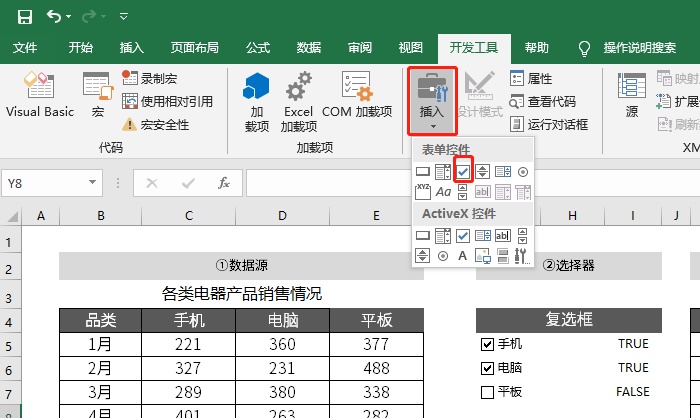Click the Save icon in quick access toolbar
Screen dimensions: 700x418
tap(25, 17)
